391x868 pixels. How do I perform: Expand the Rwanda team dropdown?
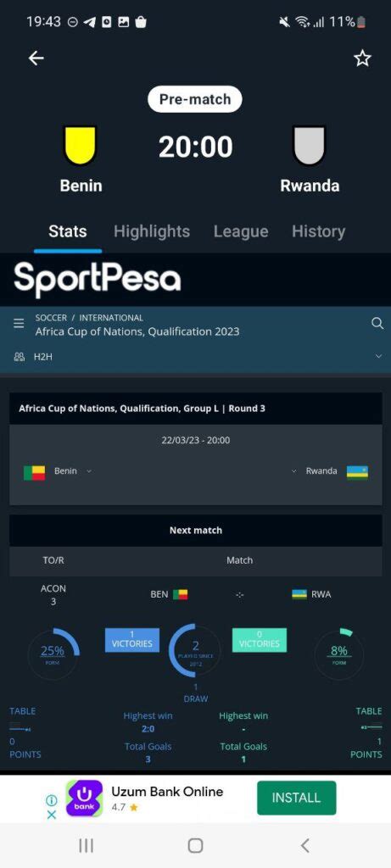(x=294, y=471)
